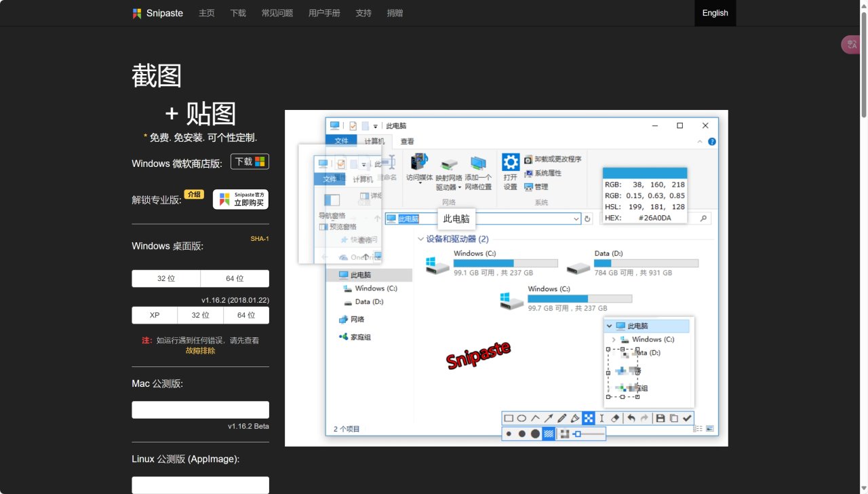This screenshot has height=494, width=868.
Task: Select the Pencil tool in Snipaste toolbar
Action: (x=562, y=419)
